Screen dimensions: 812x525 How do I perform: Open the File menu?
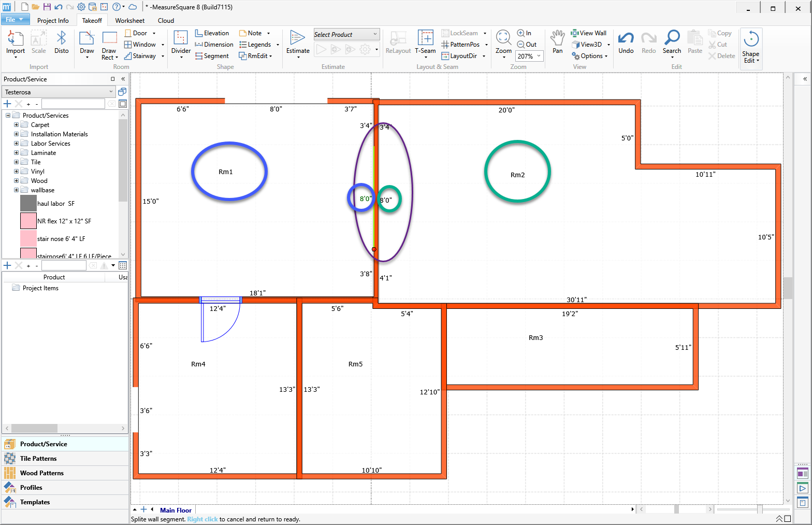15,20
